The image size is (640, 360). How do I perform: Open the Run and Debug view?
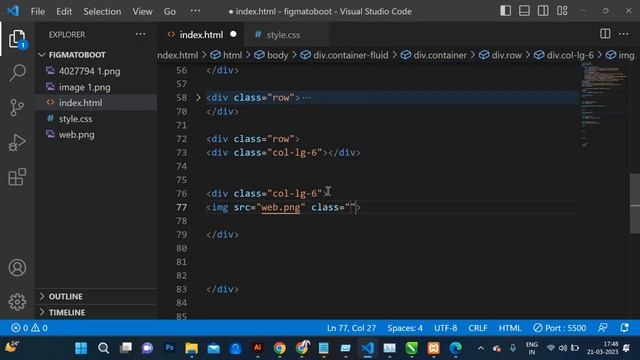[x=17, y=142]
